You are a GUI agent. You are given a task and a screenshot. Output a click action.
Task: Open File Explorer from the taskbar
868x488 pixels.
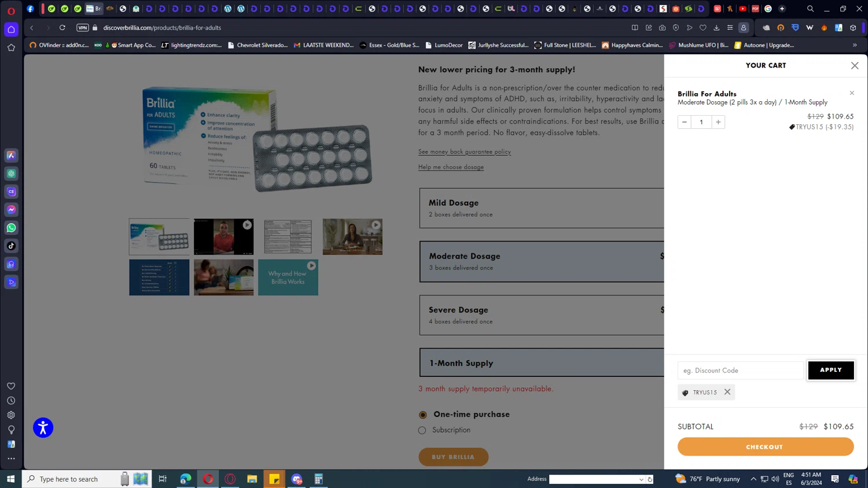click(x=252, y=479)
